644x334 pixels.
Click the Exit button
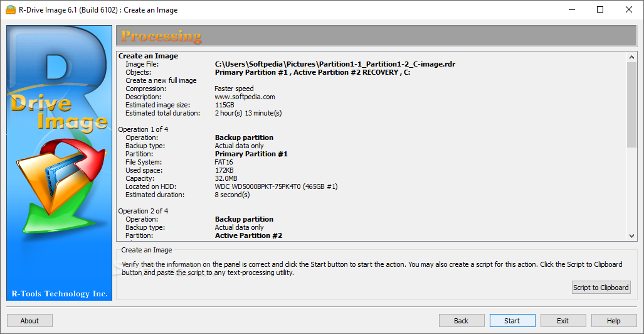coord(562,320)
